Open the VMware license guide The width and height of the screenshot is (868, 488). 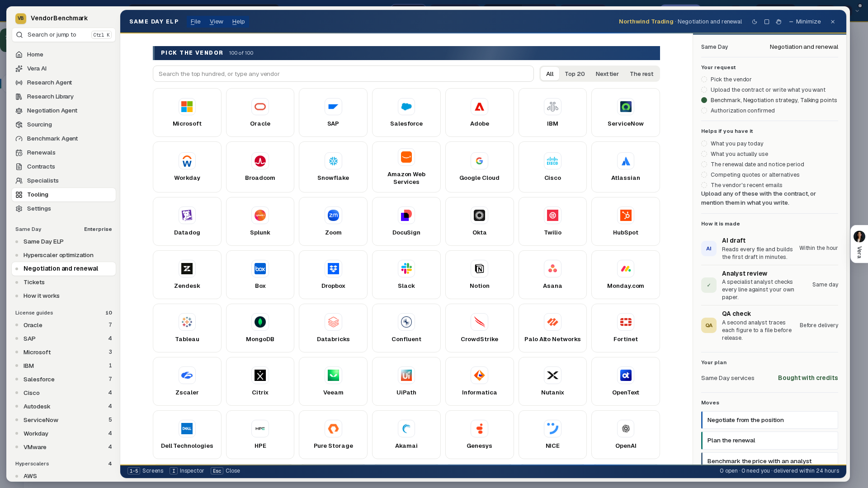click(x=63, y=447)
